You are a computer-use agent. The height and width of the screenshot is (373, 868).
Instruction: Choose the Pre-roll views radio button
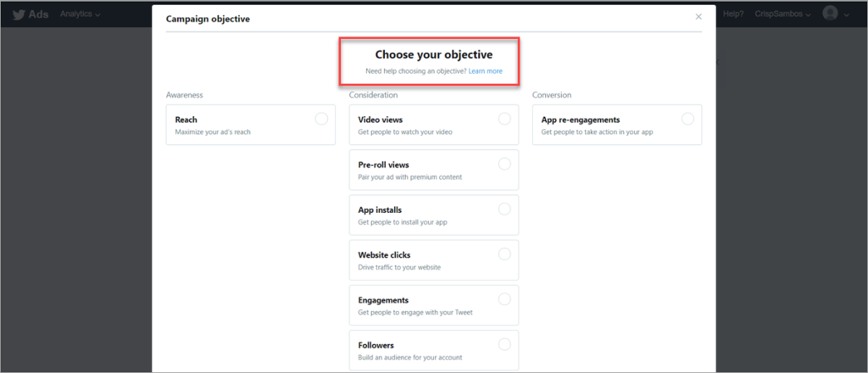tap(504, 164)
